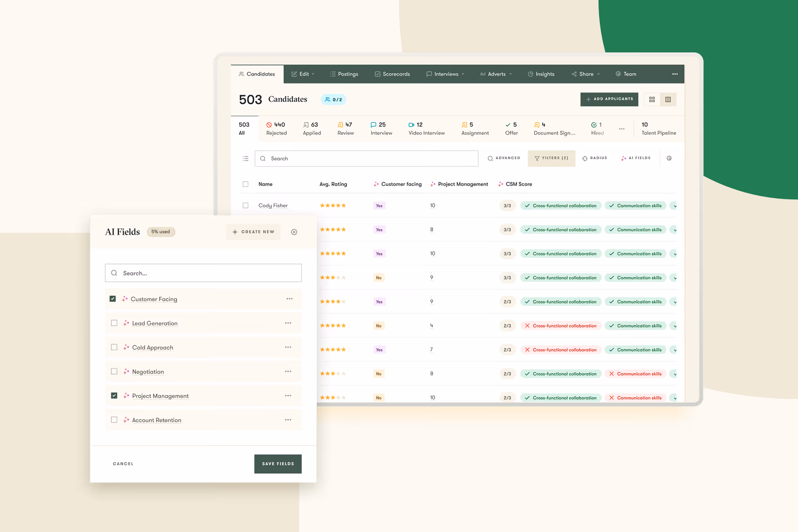Open Cody Fisher's candidate profile
Screen dimensions: 798x532
(273, 205)
